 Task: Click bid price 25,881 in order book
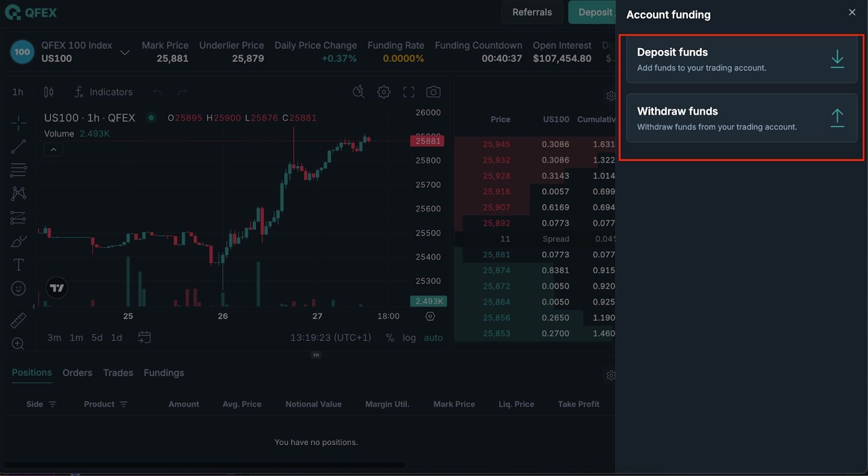point(496,255)
